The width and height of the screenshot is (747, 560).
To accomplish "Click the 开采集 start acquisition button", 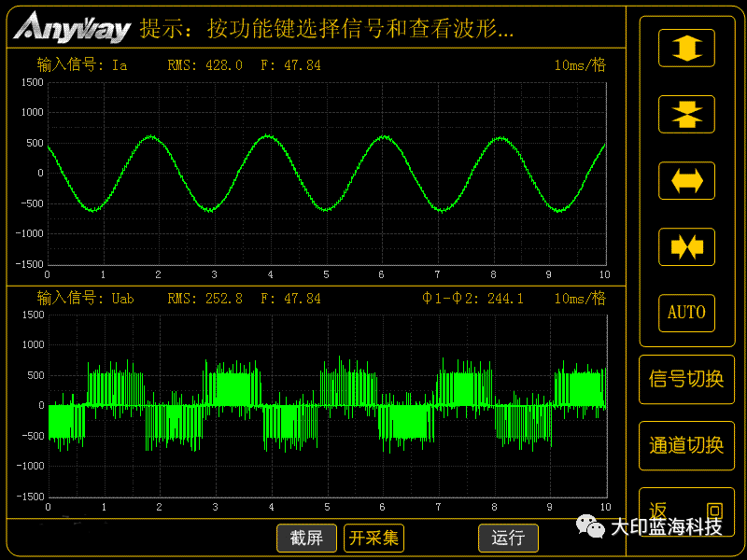I will pyautogui.click(x=374, y=539).
